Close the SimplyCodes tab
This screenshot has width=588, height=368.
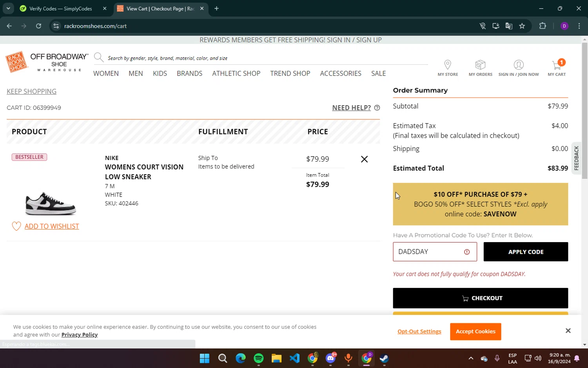(x=104, y=8)
